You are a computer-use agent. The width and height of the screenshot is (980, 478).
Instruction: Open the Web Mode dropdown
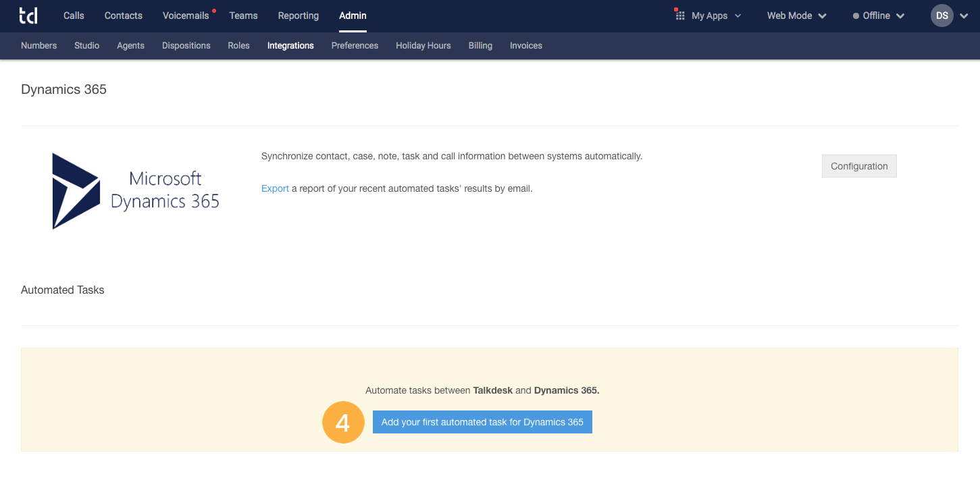pos(797,16)
